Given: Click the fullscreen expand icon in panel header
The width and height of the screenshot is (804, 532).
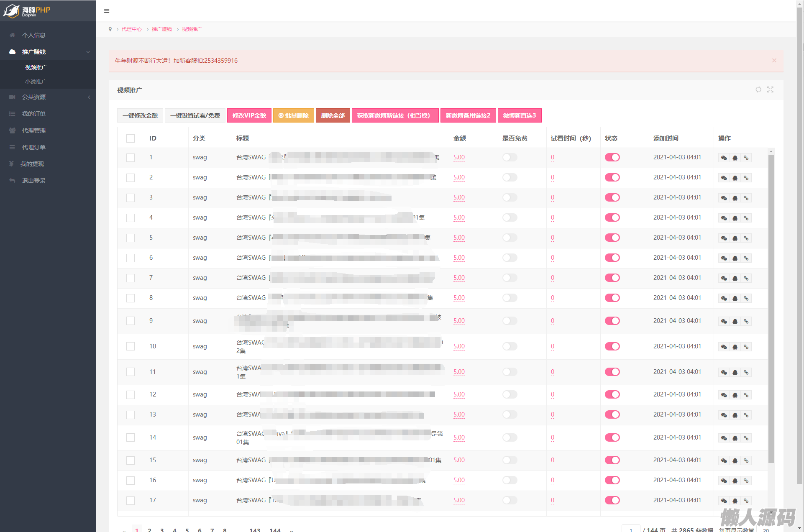Looking at the screenshot, I should [x=770, y=90].
